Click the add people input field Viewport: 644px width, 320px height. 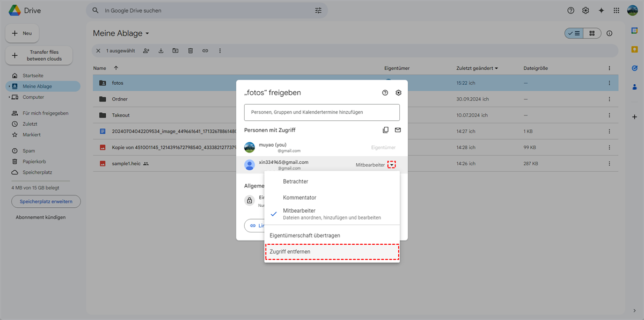click(x=321, y=112)
